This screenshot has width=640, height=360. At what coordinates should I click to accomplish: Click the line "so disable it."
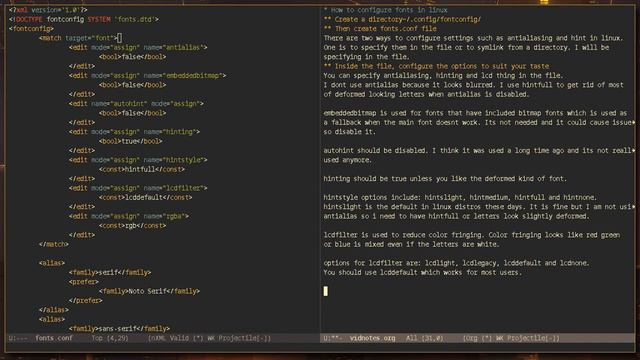click(x=349, y=132)
